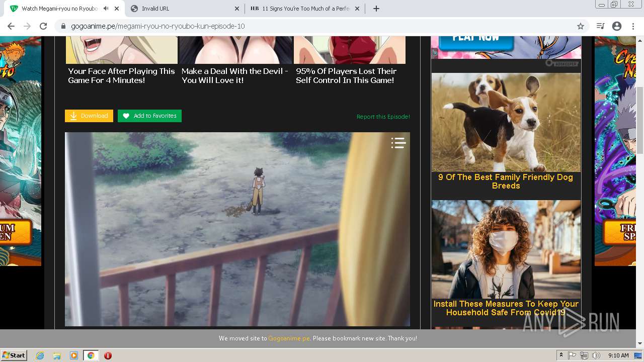
Task: Close the Watch Megami-ryou tab
Action: pyautogui.click(x=117, y=9)
